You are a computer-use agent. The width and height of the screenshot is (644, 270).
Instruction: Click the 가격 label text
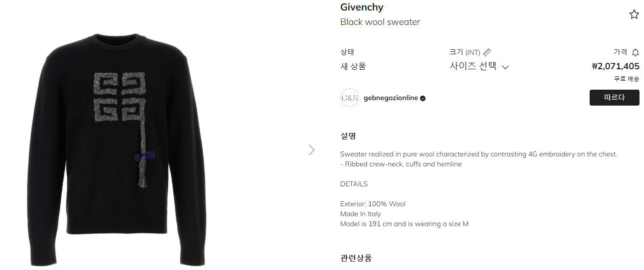(x=621, y=52)
